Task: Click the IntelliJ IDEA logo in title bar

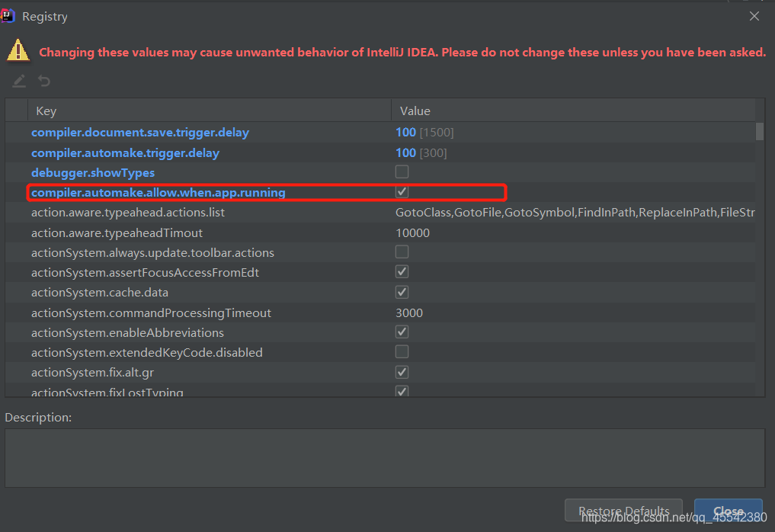Action: coord(8,16)
